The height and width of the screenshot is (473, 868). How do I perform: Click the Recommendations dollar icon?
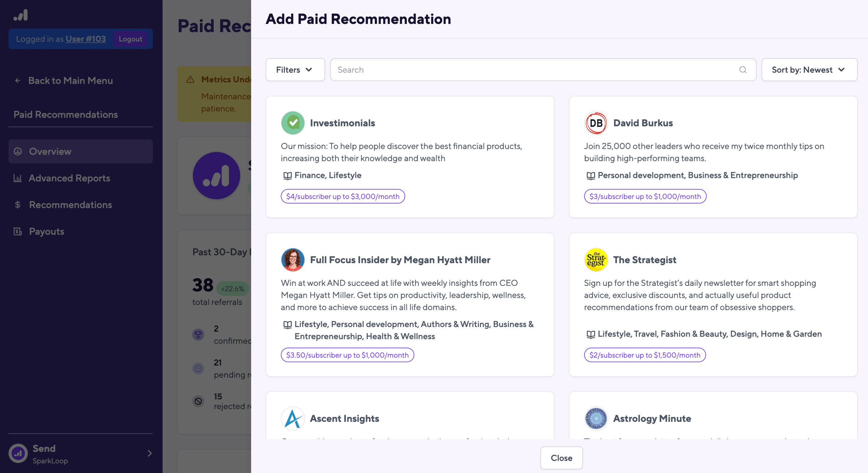pyautogui.click(x=18, y=205)
